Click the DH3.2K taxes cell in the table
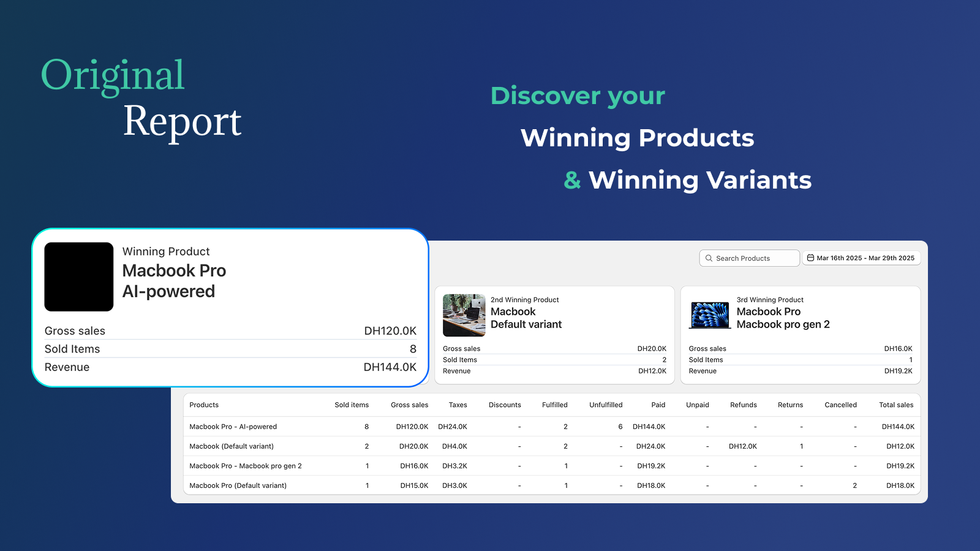This screenshot has height=551, width=980. pos(454,466)
